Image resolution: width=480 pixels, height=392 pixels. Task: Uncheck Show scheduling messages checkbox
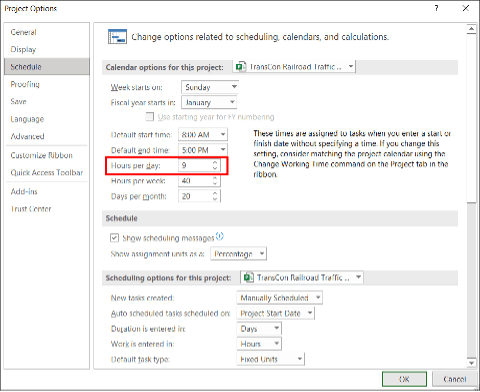(x=114, y=238)
